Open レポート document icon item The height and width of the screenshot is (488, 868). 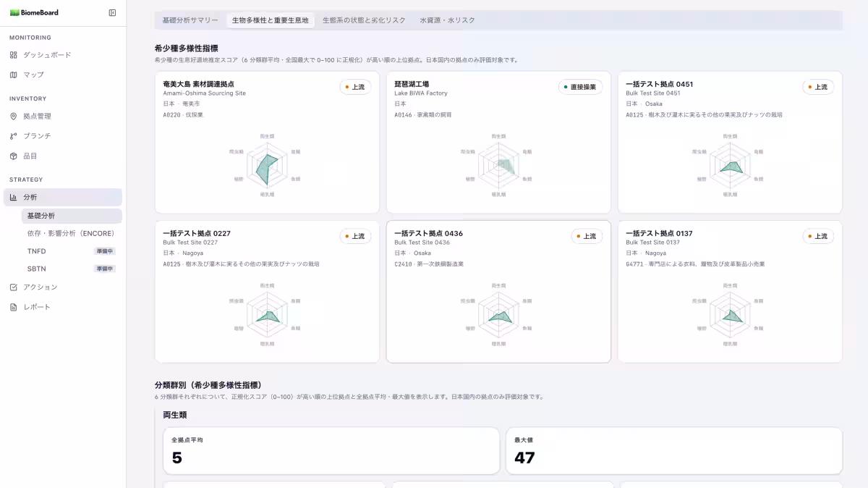13,307
